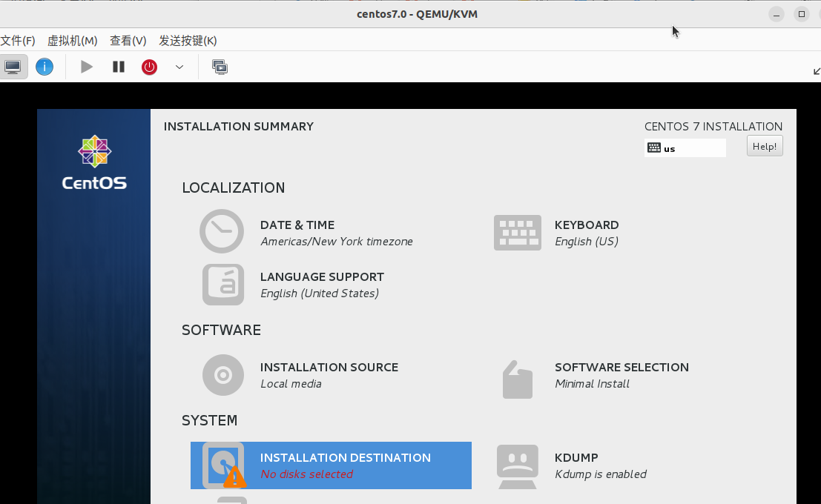This screenshot has height=504, width=821.
Task: Click the Help! button
Action: [764, 147]
